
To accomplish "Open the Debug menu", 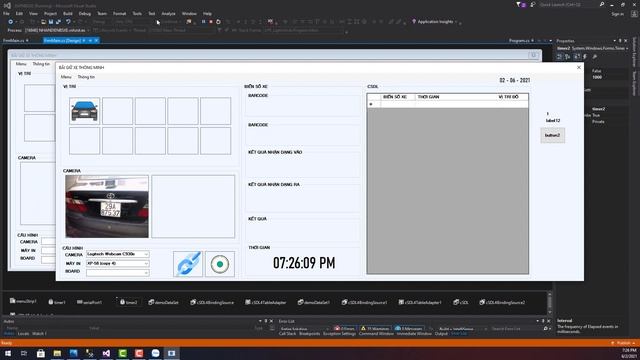I will [84, 13].
